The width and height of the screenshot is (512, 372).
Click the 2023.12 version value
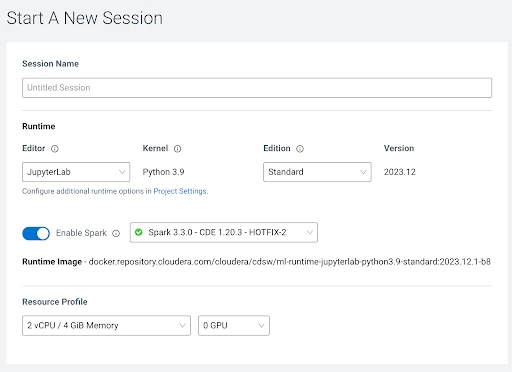click(x=400, y=172)
